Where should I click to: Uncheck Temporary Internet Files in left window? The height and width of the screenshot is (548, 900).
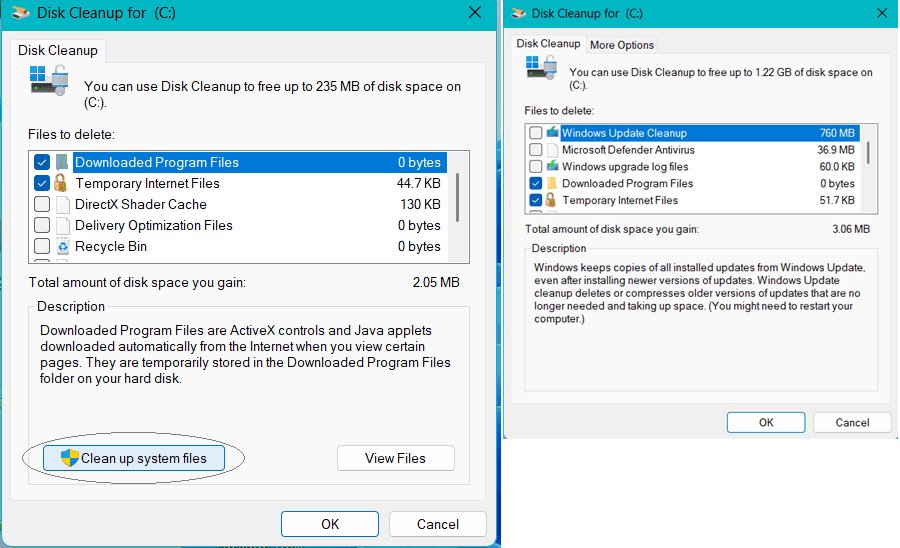tap(41, 183)
